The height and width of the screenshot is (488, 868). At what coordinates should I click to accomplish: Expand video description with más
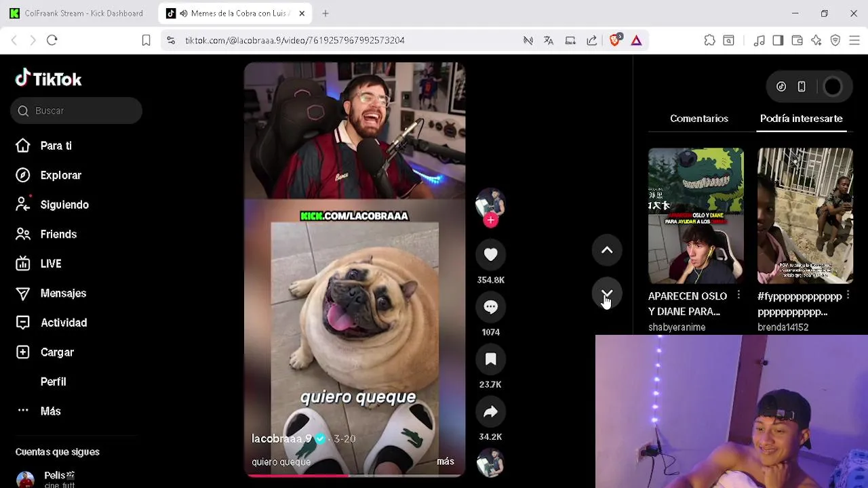click(x=446, y=462)
